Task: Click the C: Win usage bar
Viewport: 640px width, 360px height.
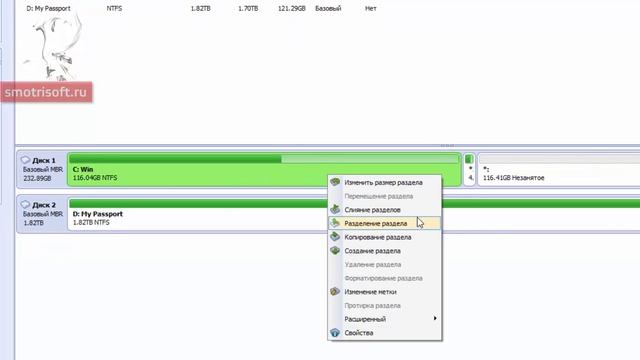Action: pyautogui.click(x=264, y=159)
